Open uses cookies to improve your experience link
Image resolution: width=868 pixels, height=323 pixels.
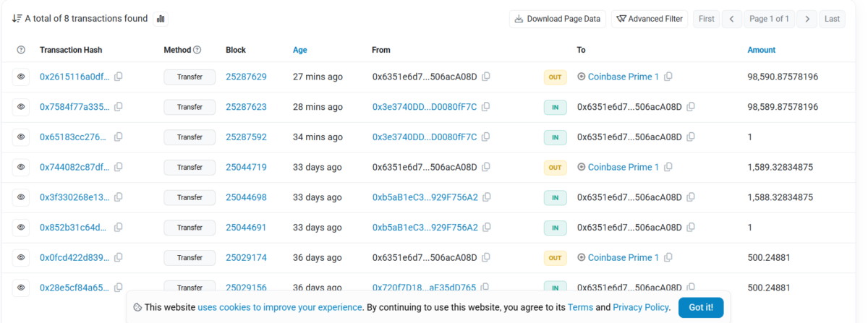tap(280, 307)
